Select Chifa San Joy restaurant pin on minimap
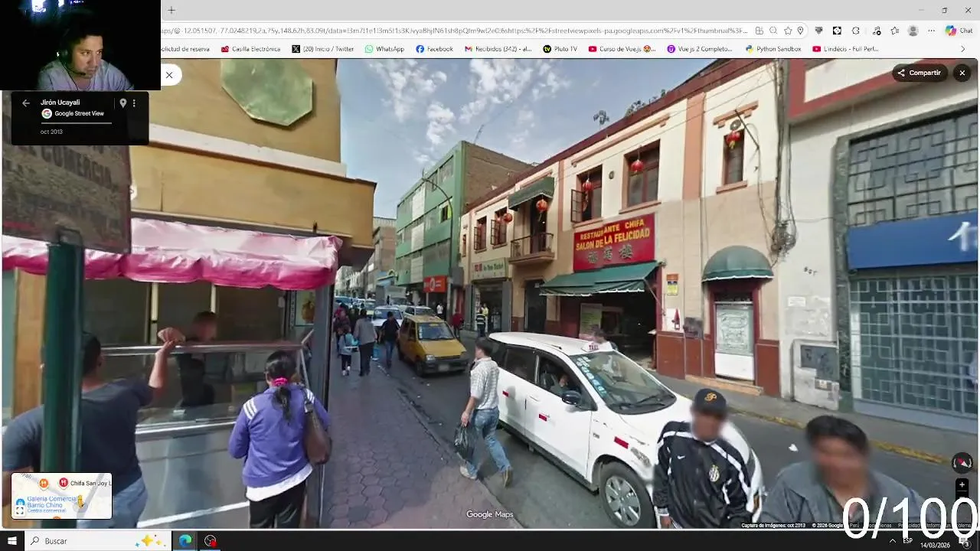Viewport: 980px width, 551px height. point(64,483)
